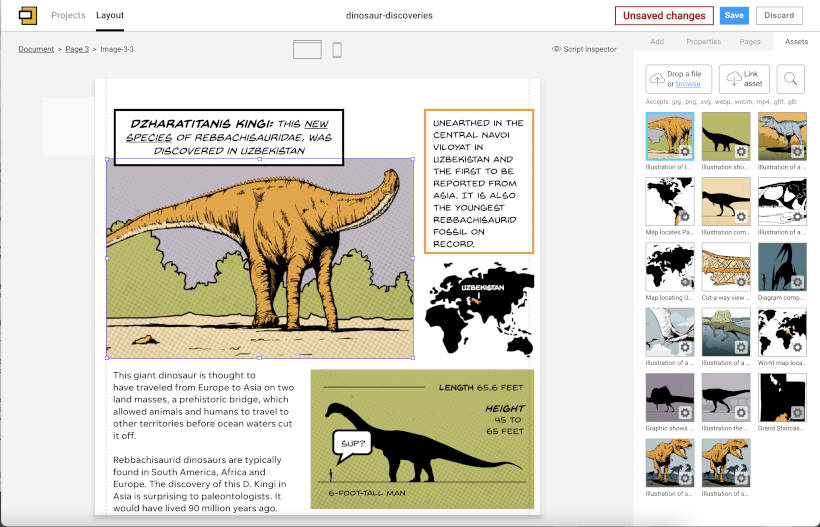Switch to the Properties panel tab
Screen dimensions: 820x527
703,41
